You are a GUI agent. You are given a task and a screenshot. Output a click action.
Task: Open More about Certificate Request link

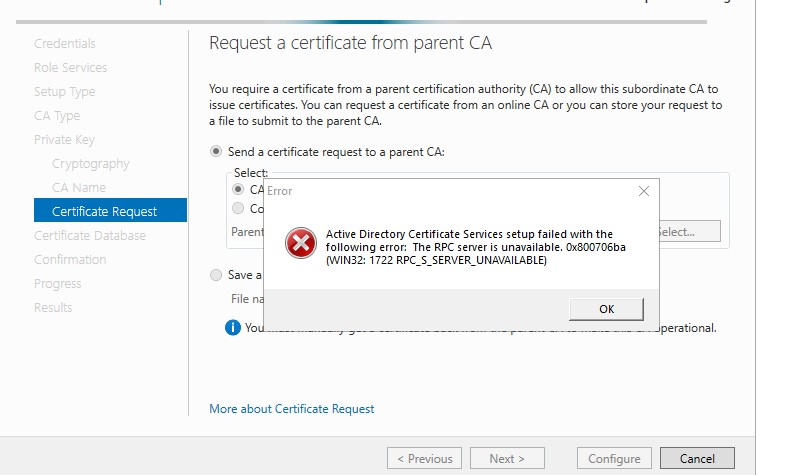click(291, 409)
